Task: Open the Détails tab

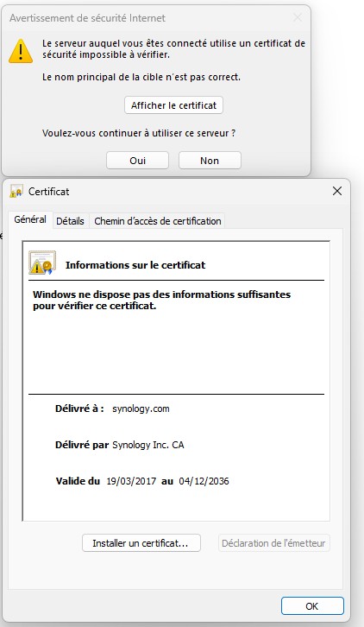Action: [71, 221]
